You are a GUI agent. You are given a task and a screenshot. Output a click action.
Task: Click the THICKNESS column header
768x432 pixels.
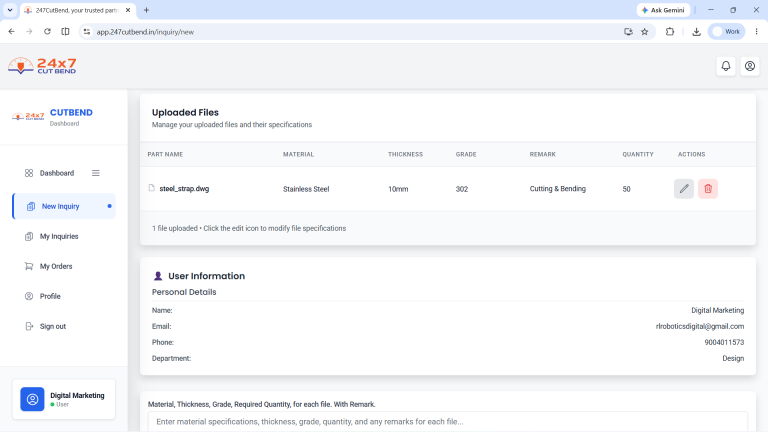pyautogui.click(x=405, y=154)
